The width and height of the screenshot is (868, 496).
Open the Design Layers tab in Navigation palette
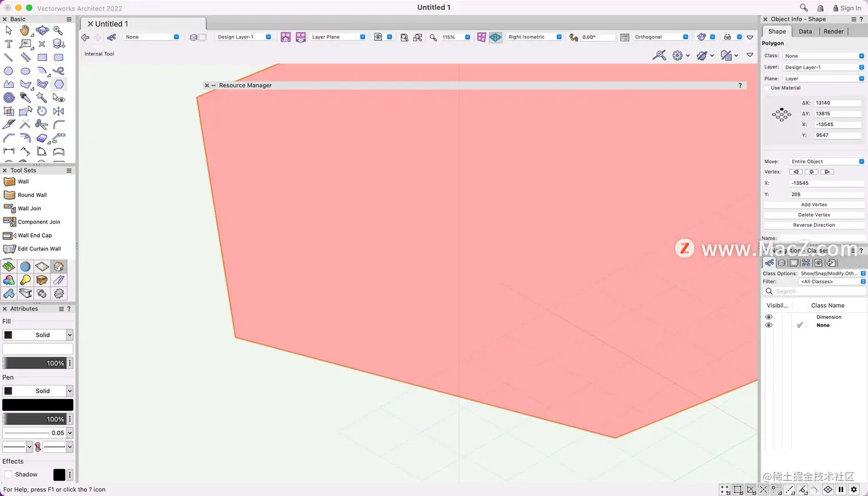(x=782, y=263)
